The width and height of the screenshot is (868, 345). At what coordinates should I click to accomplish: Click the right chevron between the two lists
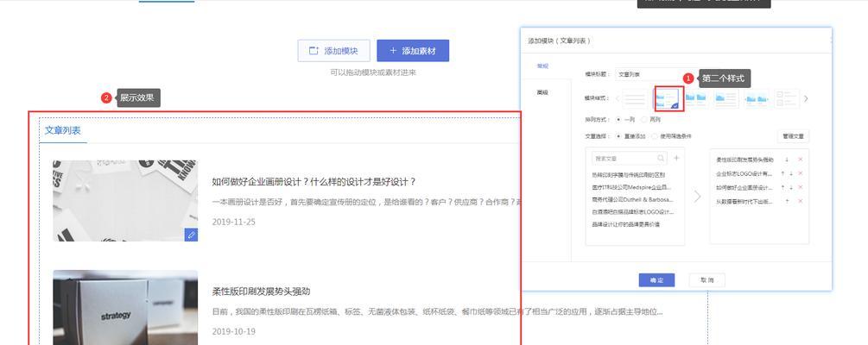[x=697, y=197]
